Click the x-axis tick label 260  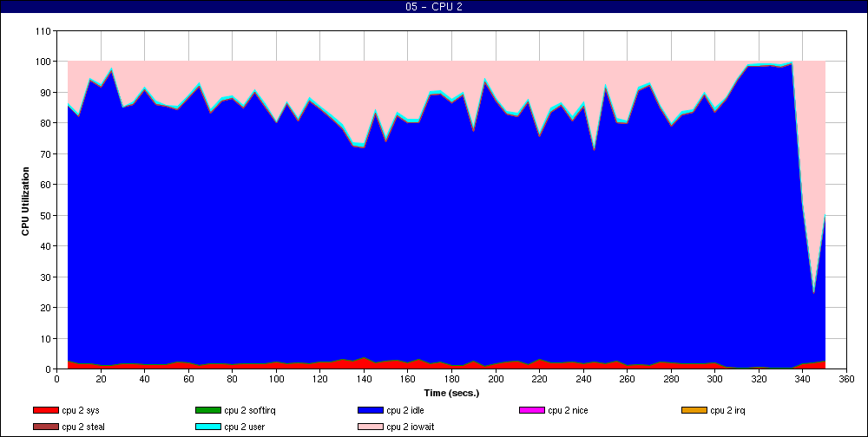[x=628, y=379]
